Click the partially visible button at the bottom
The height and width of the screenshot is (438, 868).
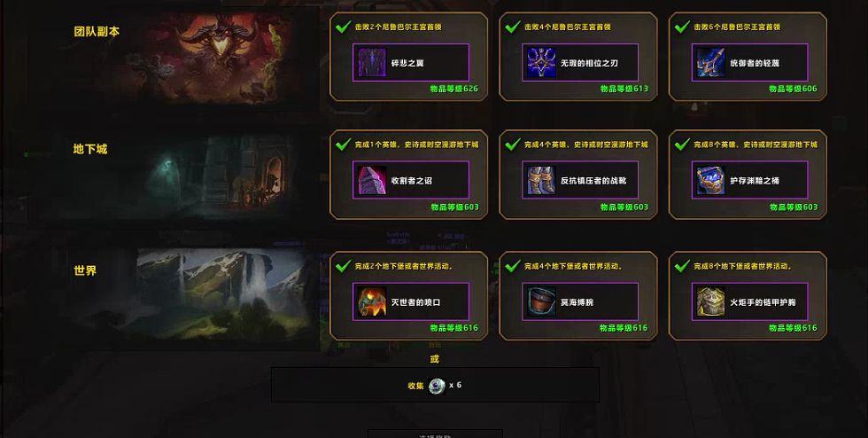[x=435, y=434]
